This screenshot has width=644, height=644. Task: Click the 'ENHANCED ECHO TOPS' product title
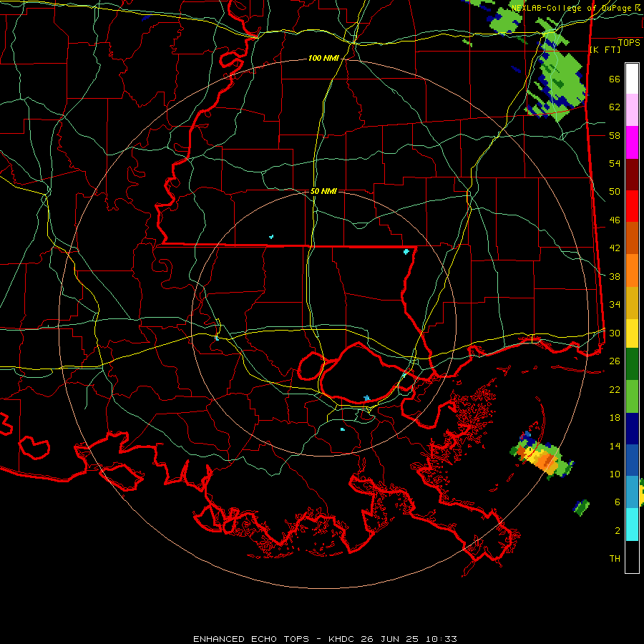click(251, 639)
